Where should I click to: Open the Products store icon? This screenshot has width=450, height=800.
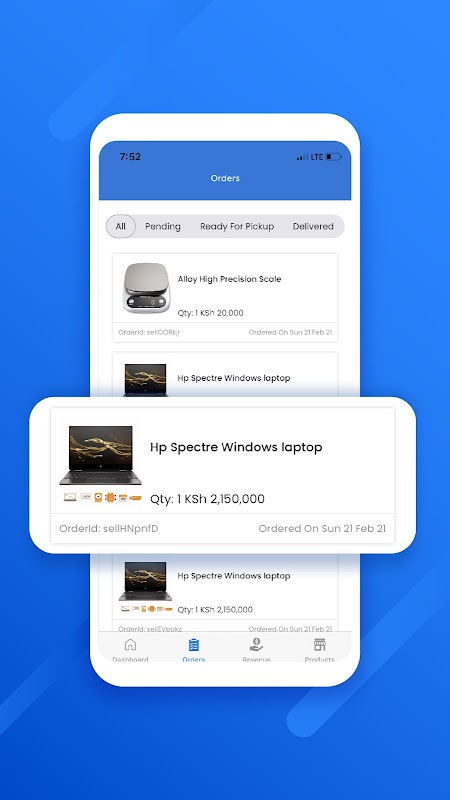[319, 644]
